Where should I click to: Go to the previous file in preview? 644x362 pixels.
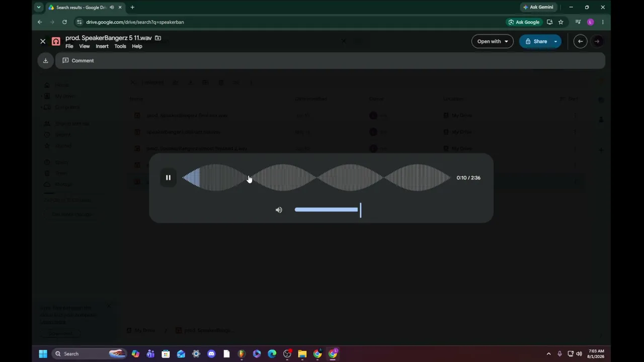pyautogui.click(x=580, y=41)
